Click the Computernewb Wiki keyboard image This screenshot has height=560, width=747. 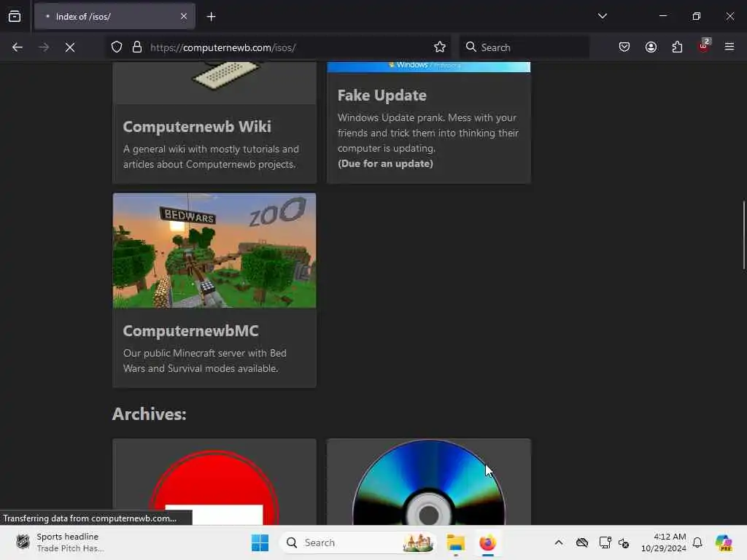coord(214,82)
